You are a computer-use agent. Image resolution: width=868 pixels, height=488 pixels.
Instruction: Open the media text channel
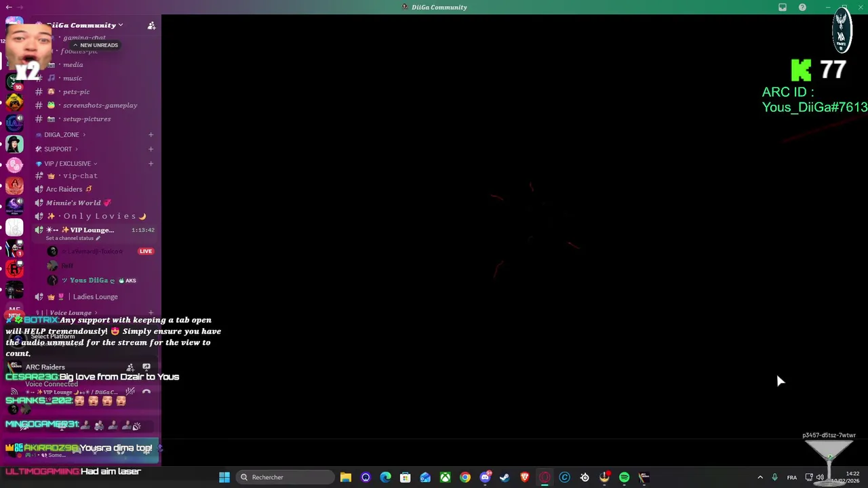(x=73, y=64)
